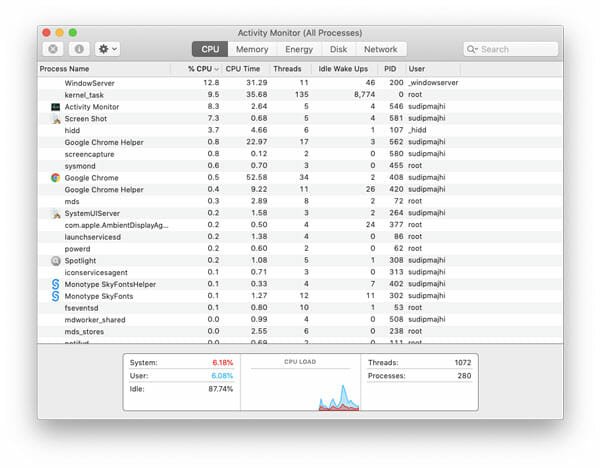This screenshot has width=600, height=468.
Task: Select the screencapture process
Action: pos(300,154)
